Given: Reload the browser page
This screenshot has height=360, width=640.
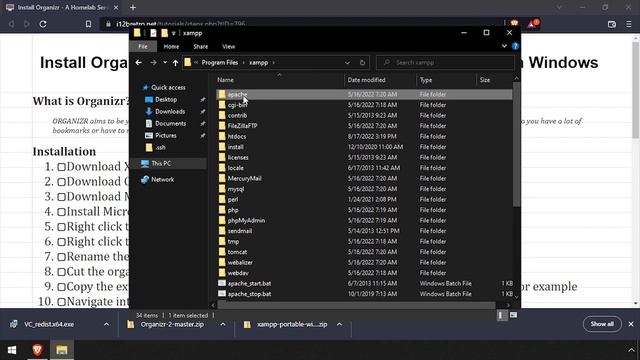Looking at the screenshot, I should click(43, 24).
